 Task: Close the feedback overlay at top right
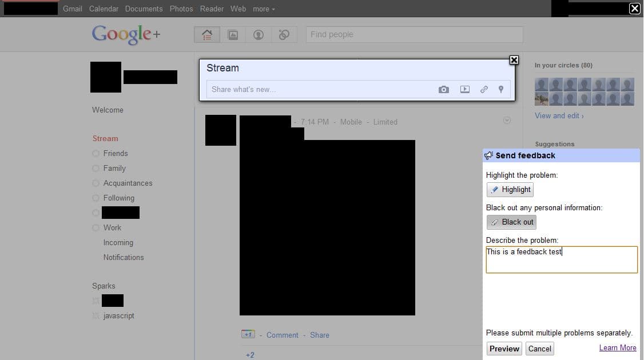[634, 8]
